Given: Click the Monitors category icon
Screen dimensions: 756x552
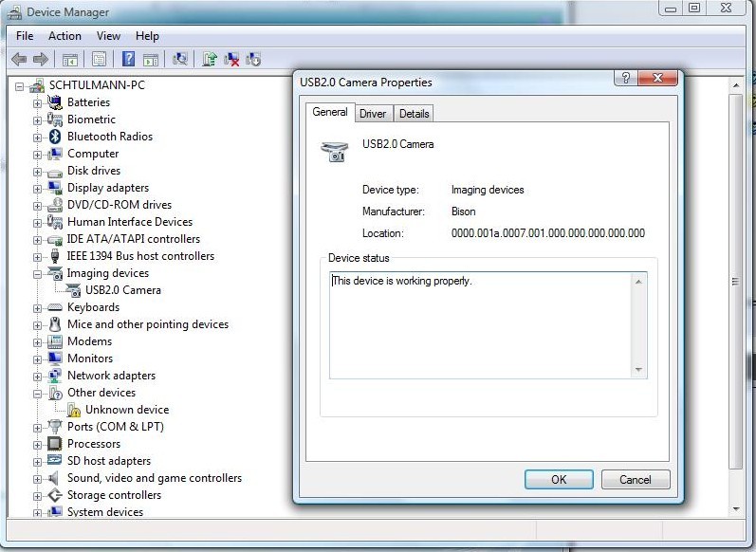Looking at the screenshot, I should (55, 359).
